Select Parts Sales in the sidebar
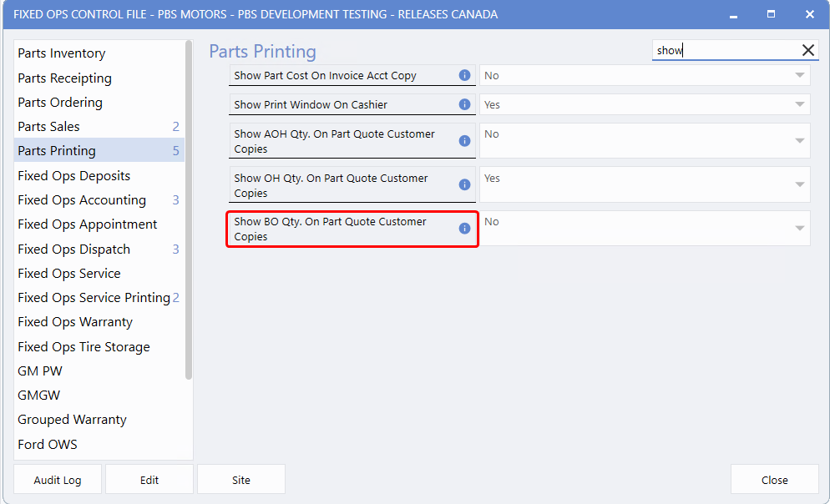Viewport: 830px width, 504px height. point(49,127)
